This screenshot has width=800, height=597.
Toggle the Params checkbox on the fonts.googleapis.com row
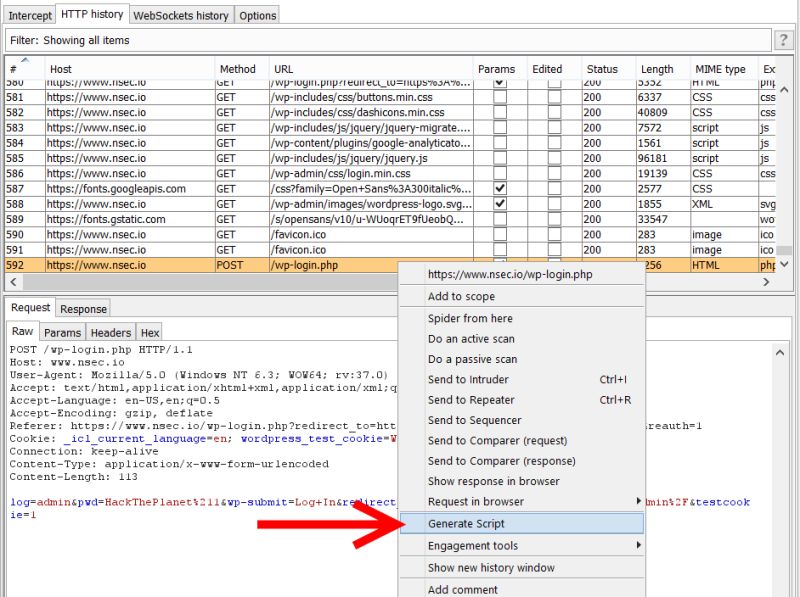click(498, 188)
